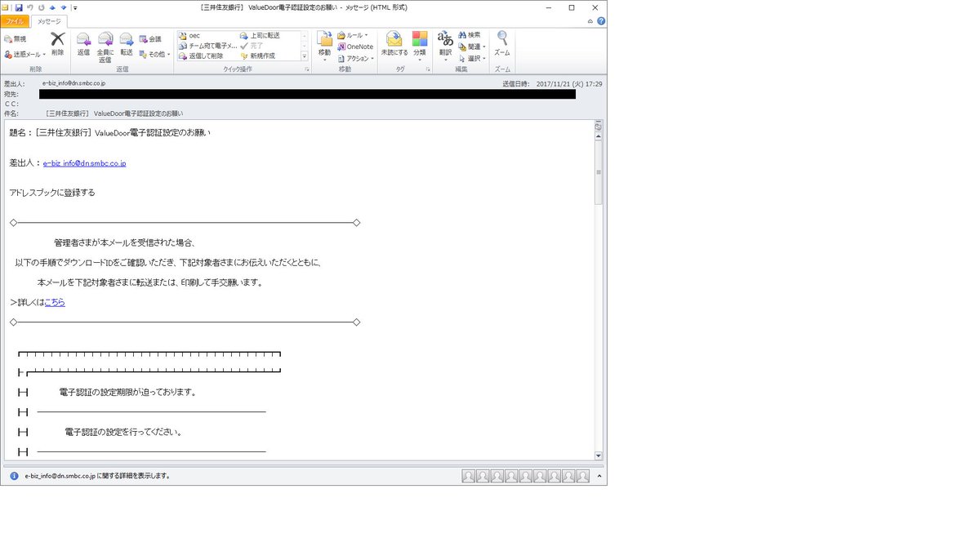The width and height of the screenshot is (980, 551).
Task: Click the Undo icon in quick access toolbar
Action: point(30,7)
